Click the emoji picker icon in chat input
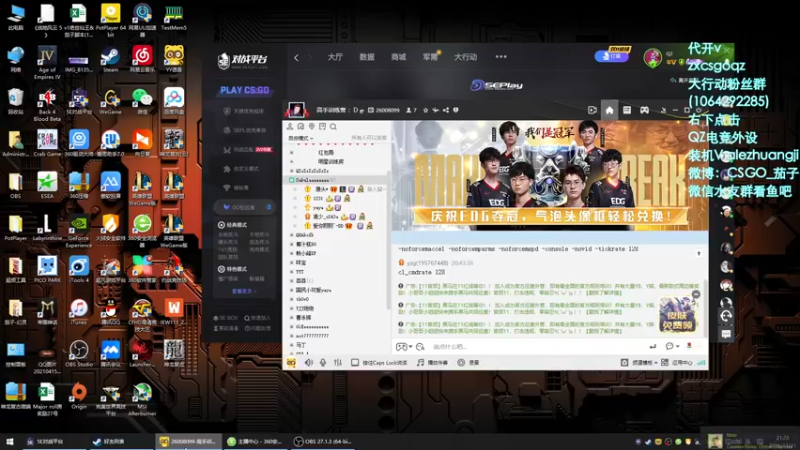800x450 pixels. [420, 347]
